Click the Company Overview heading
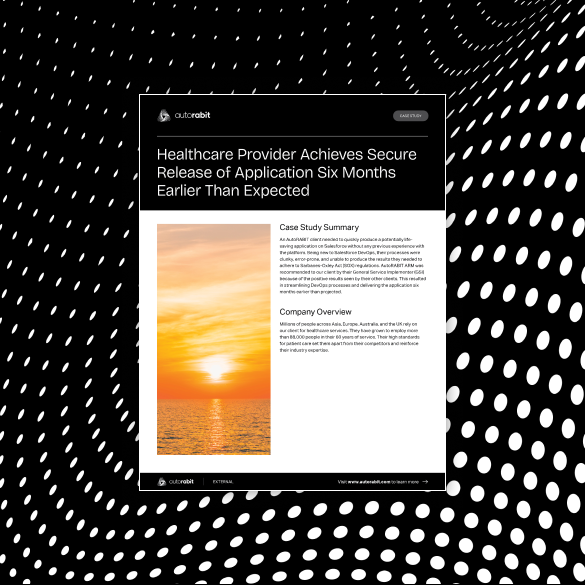Screen dimensions: 585x585 click(x=315, y=312)
